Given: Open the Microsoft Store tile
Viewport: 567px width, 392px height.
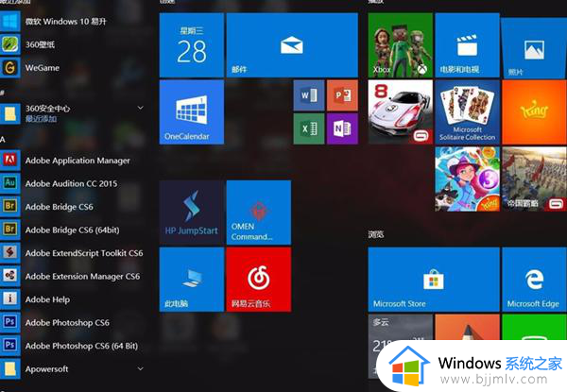Looking at the screenshot, I should [x=434, y=280].
